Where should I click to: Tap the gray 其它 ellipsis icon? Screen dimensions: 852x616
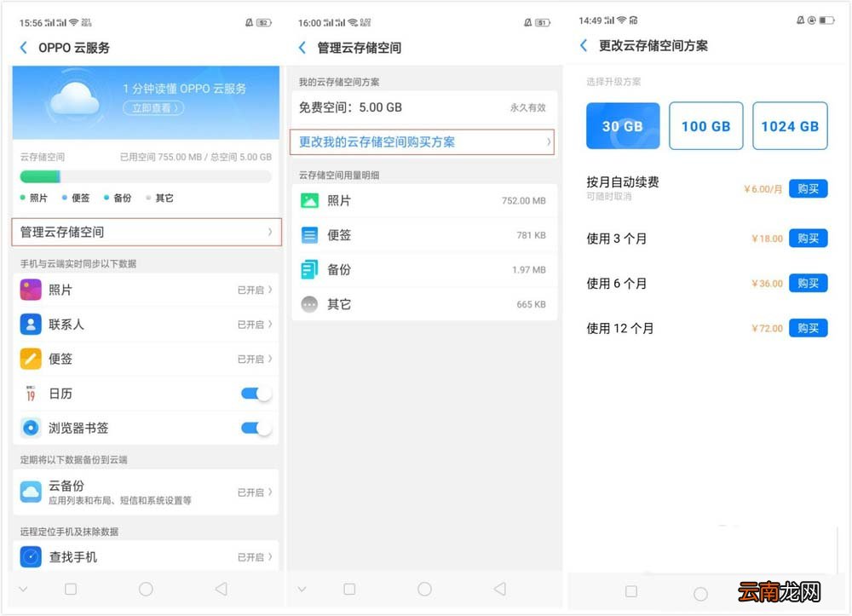309,304
